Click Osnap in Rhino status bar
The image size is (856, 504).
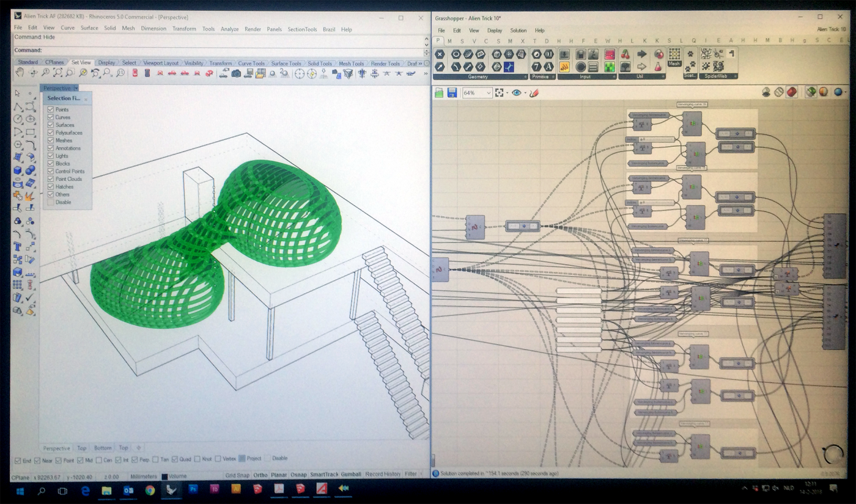pos(298,475)
